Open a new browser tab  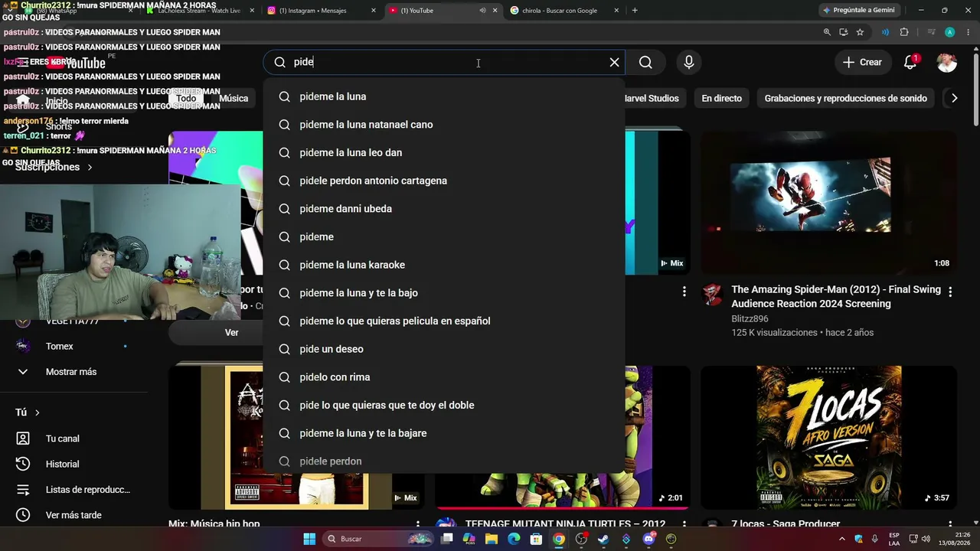(635, 11)
